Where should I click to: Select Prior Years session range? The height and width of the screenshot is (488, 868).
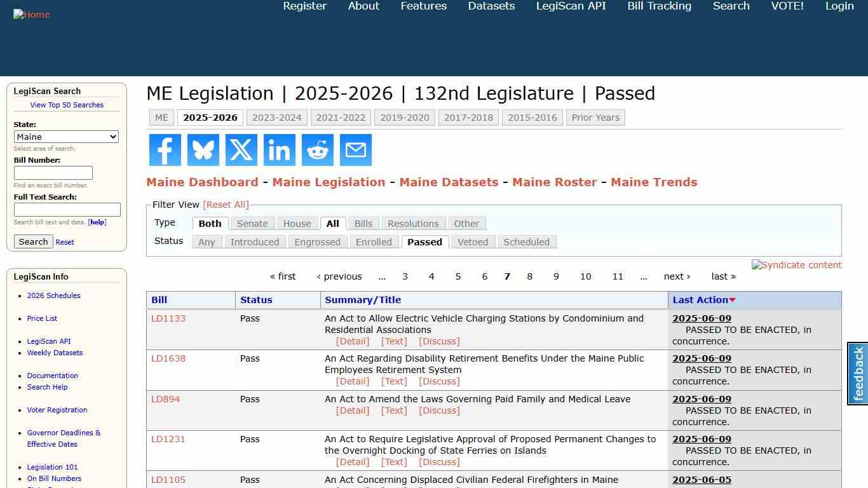[595, 117]
